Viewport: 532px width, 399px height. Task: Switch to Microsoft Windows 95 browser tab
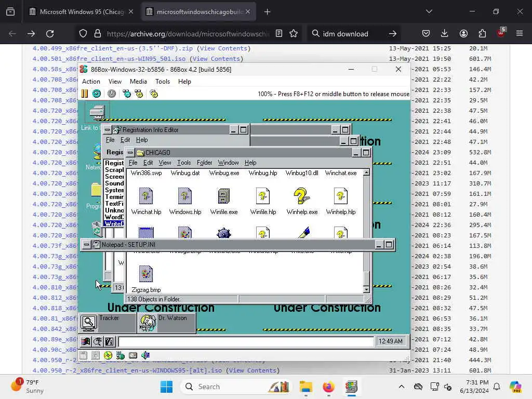[x=82, y=11]
